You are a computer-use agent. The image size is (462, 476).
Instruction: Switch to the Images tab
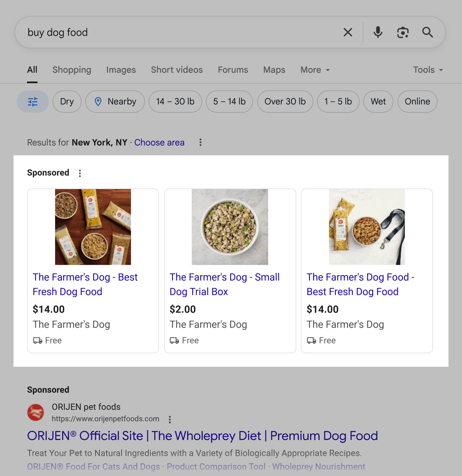pos(121,70)
